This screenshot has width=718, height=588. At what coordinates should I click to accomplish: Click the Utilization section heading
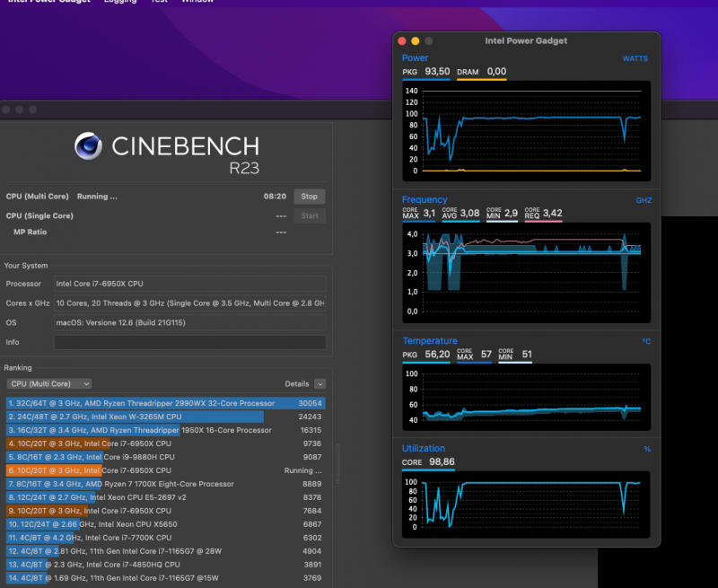coord(424,448)
